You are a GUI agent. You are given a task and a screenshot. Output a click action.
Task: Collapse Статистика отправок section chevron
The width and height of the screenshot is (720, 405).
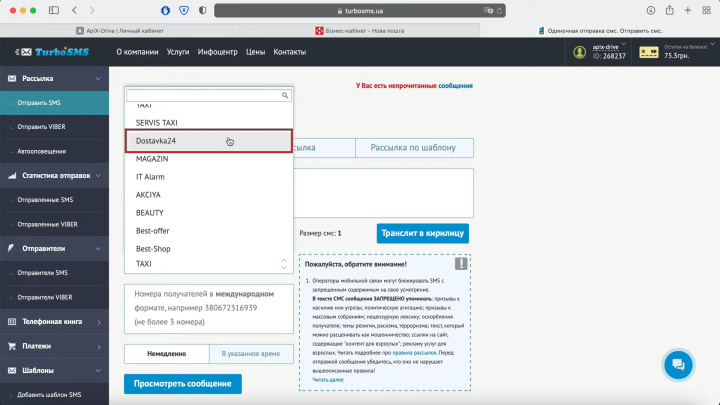pos(98,176)
